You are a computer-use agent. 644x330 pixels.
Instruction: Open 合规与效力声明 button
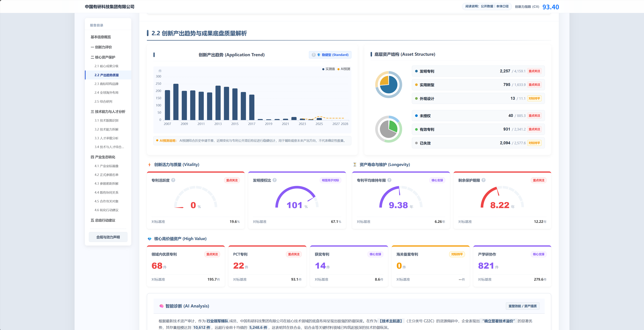click(x=108, y=237)
